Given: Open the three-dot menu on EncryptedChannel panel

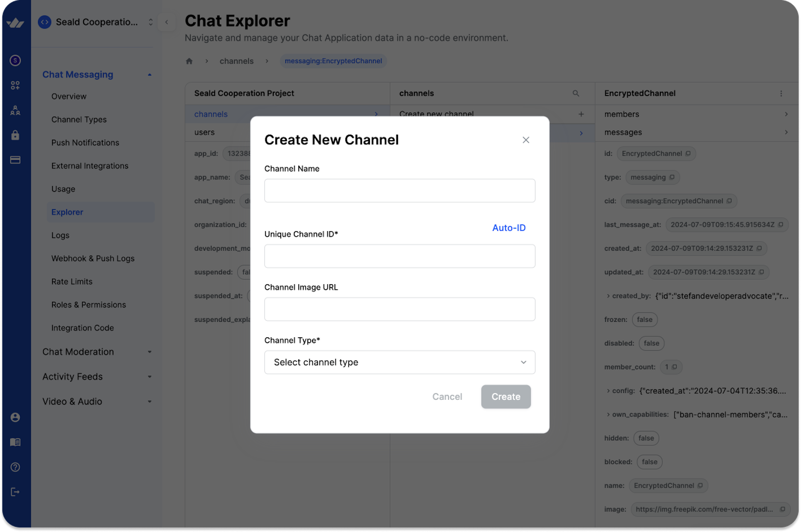Looking at the screenshot, I should tap(780, 93).
